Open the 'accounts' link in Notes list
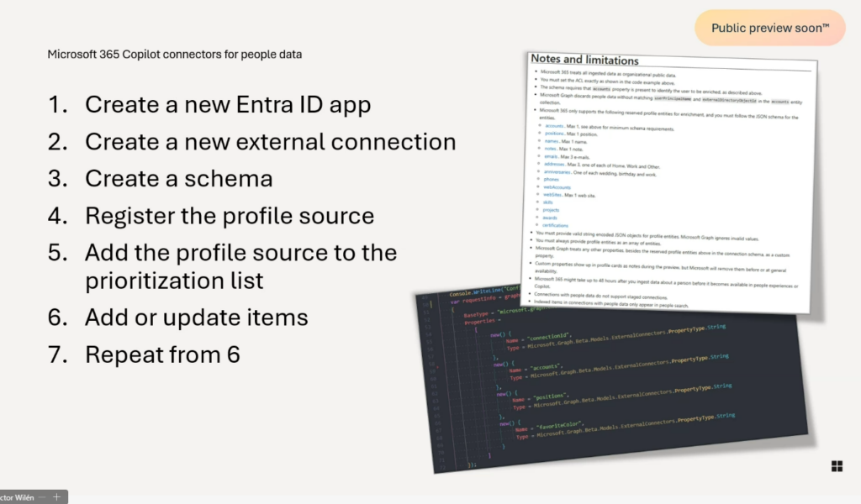 [x=554, y=126]
